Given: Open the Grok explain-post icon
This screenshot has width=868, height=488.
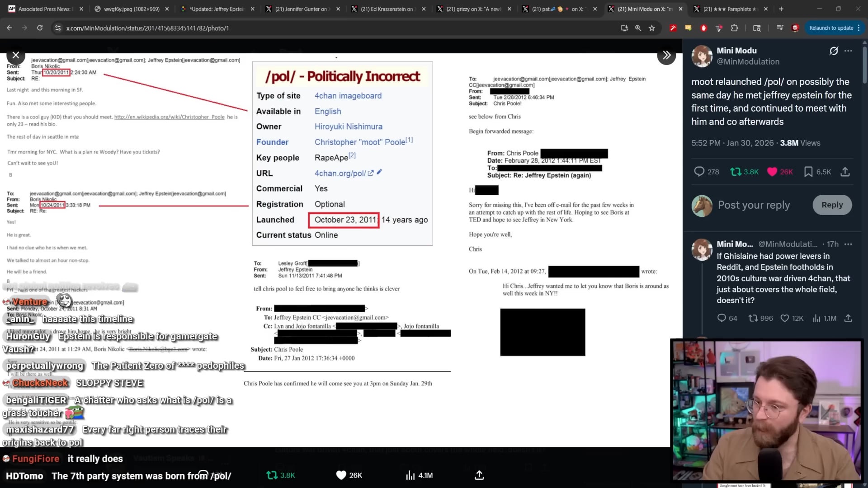Looking at the screenshot, I should coord(834,51).
